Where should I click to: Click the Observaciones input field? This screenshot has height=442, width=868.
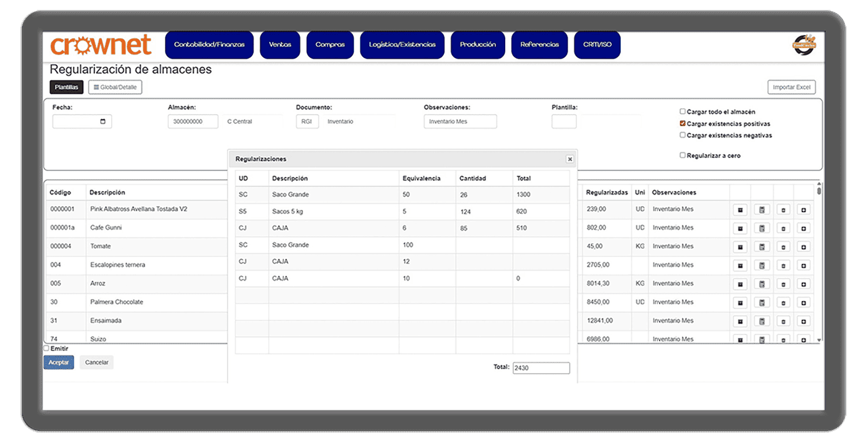(460, 122)
